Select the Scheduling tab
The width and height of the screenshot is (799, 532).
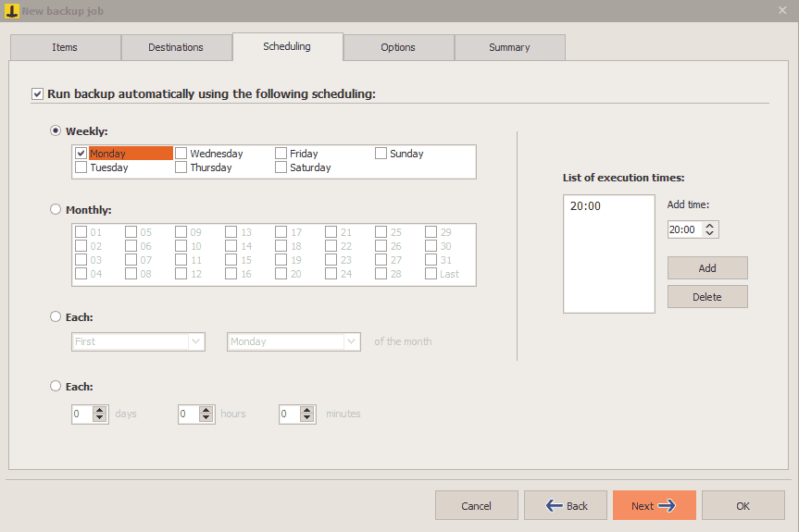click(287, 46)
